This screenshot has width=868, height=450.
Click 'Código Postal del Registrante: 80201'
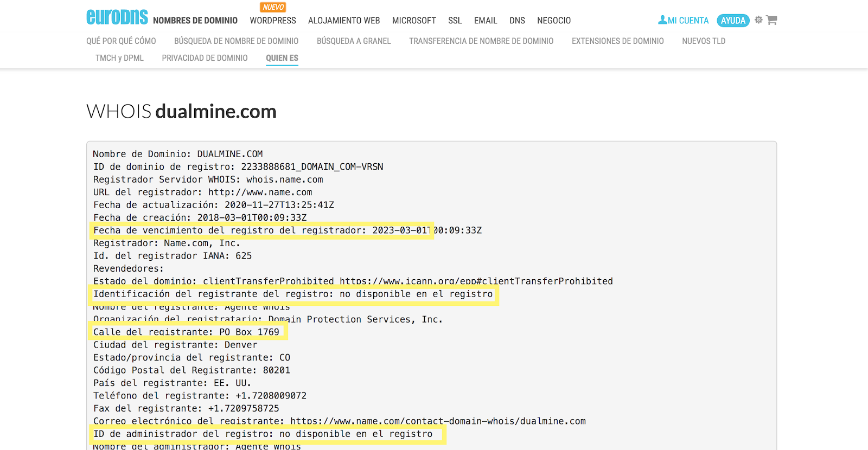(x=192, y=370)
